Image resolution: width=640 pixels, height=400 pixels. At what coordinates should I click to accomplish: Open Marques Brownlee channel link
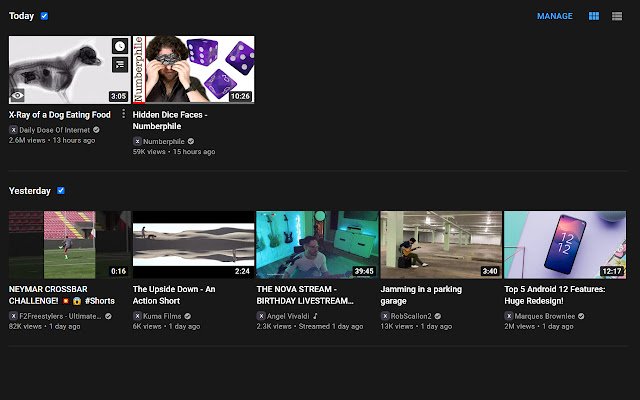tap(545, 316)
